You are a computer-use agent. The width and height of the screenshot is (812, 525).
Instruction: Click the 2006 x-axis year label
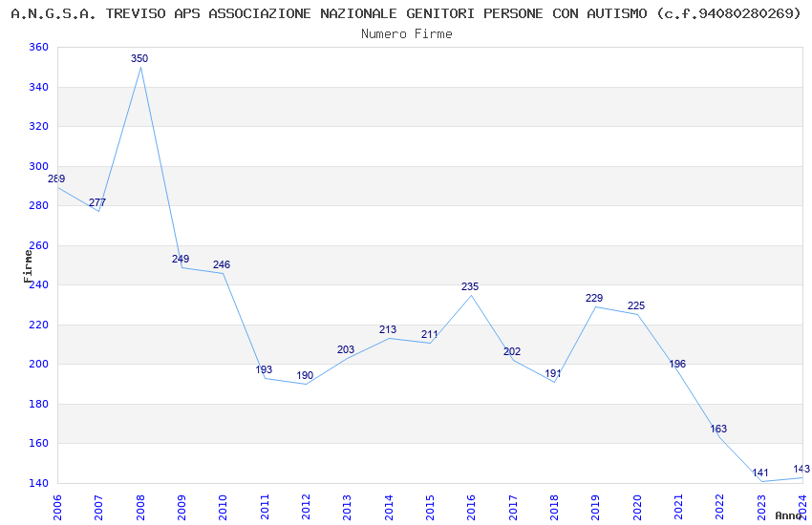coord(57,508)
